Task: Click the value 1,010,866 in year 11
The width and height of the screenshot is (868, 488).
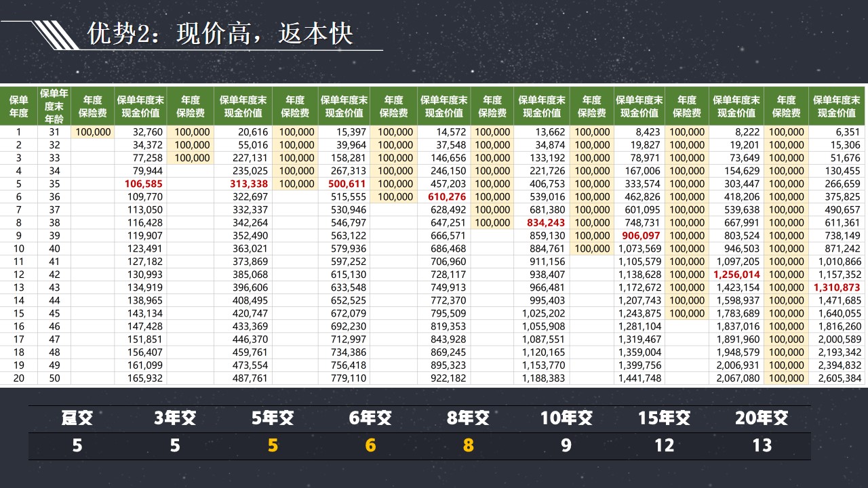Action: 839,262
